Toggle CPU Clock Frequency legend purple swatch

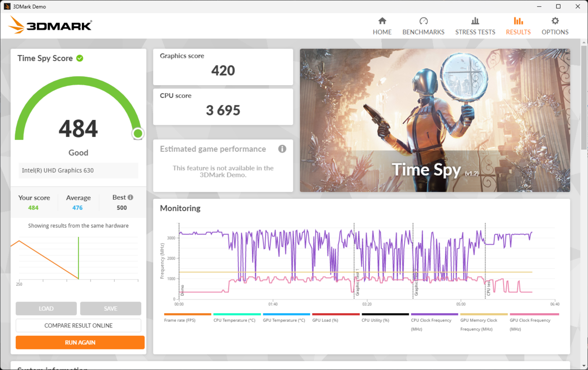tap(435, 314)
